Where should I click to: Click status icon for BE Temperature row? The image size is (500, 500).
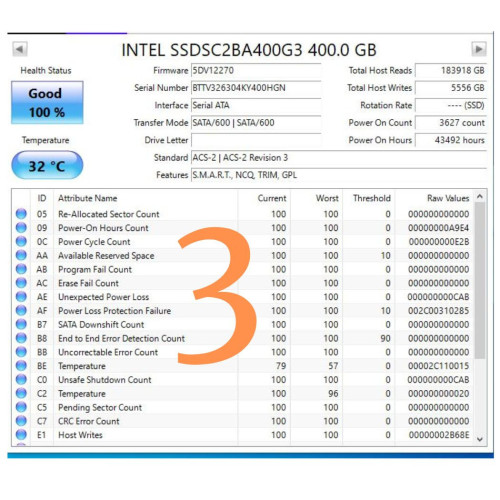point(21,366)
